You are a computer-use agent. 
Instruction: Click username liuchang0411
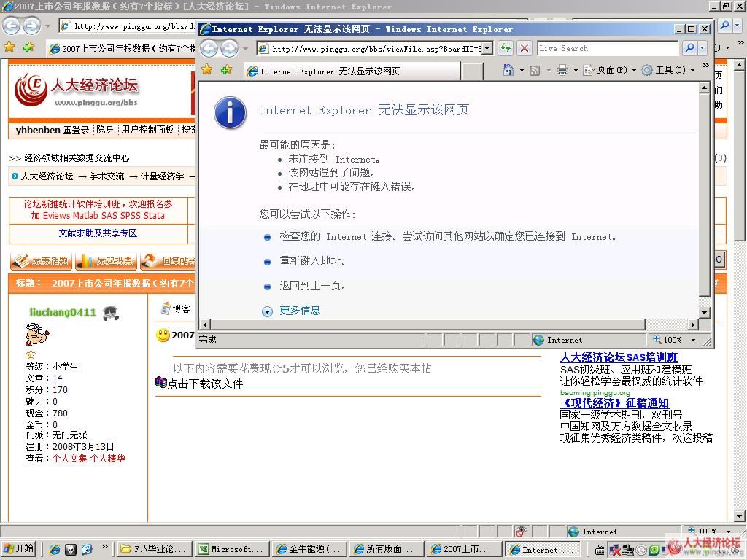[63, 312]
